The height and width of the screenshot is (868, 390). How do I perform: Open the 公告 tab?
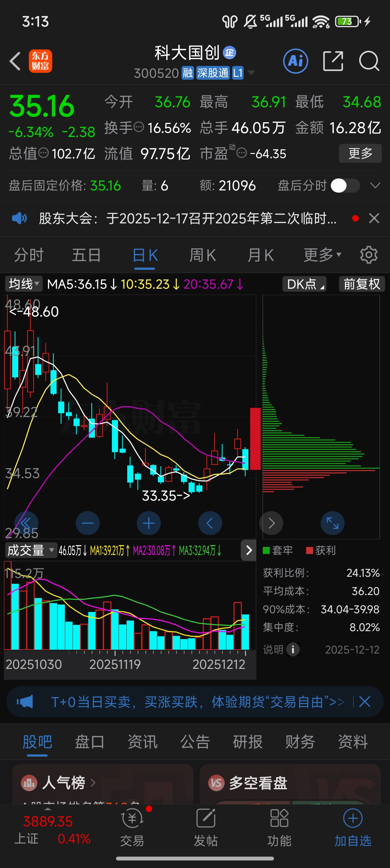(195, 742)
